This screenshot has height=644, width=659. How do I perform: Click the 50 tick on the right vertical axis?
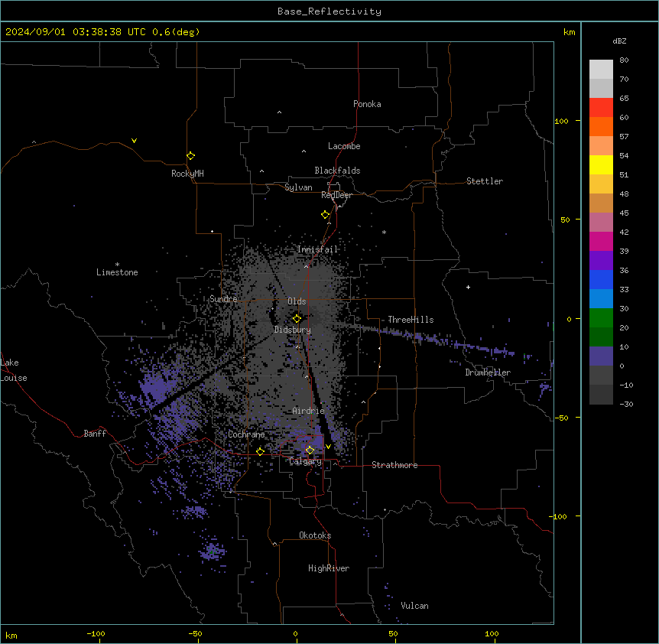pos(565,220)
